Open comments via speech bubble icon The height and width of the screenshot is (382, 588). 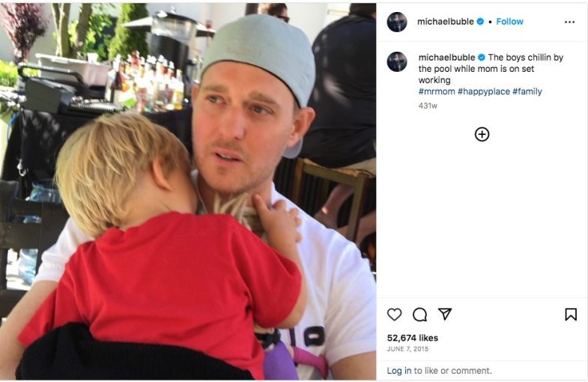coord(419,315)
